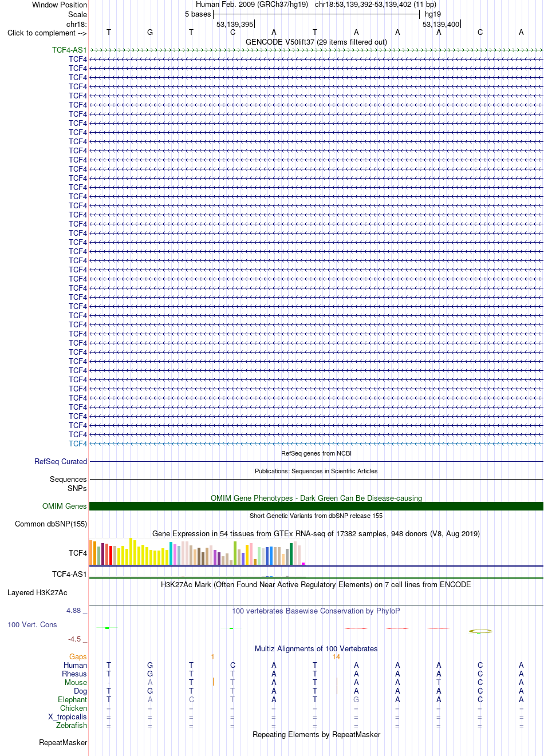Click the 'Scale' label in the ruler
The image size is (544, 756).
tap(77, 14)
